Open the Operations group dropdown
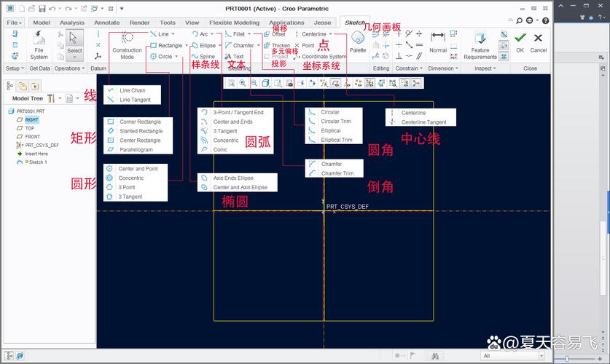The width and height of the screenshot is (610, 364). (x=70, y=68)
